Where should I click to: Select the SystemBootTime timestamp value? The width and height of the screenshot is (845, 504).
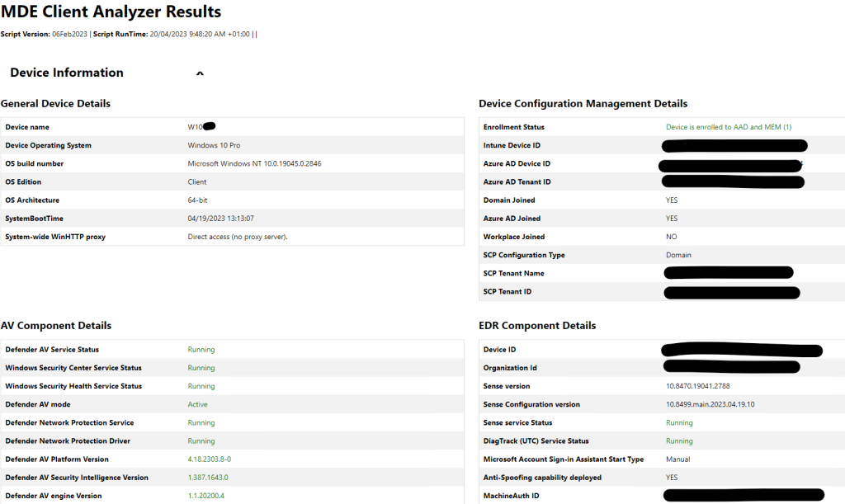click(220, 219)
